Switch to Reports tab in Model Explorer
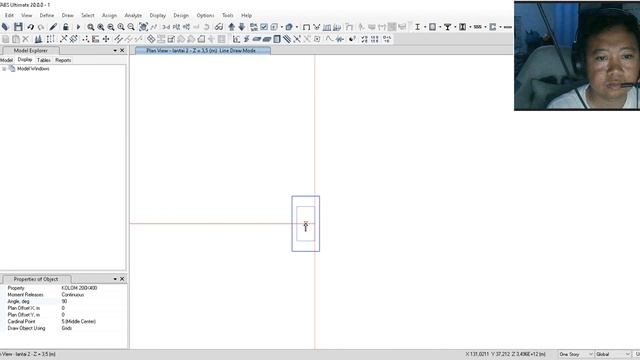The height and width of the screenshot is (360, 640). [63, 60]
